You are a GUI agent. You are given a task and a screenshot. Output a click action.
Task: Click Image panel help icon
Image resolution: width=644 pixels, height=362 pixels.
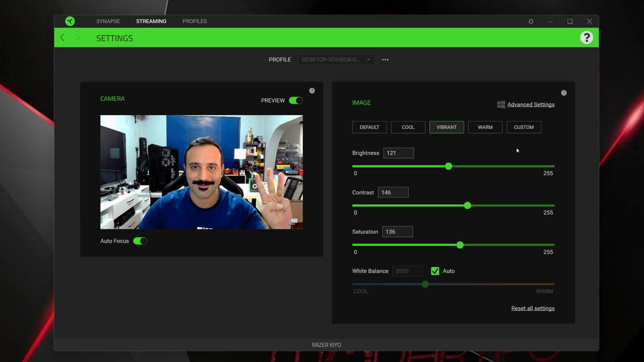pyautogui.click(x=564, y=93)
